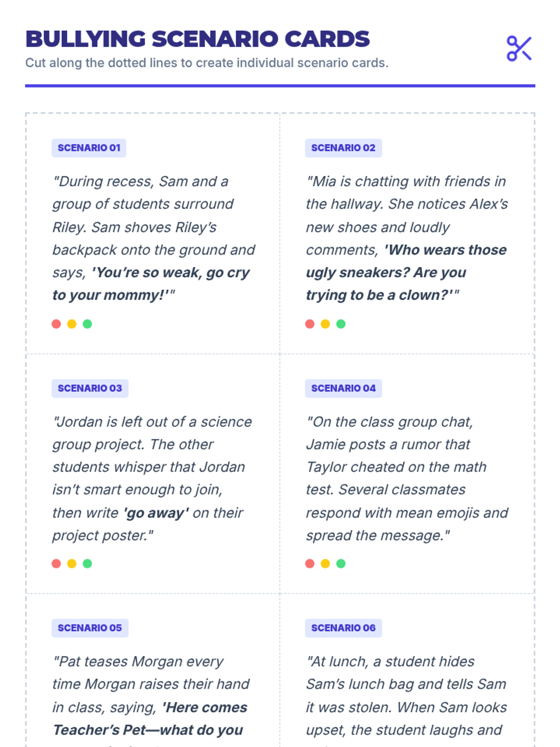Select the Scenario 01 badge
Viewport: 560px width, 747px height.
click(89, 148)
